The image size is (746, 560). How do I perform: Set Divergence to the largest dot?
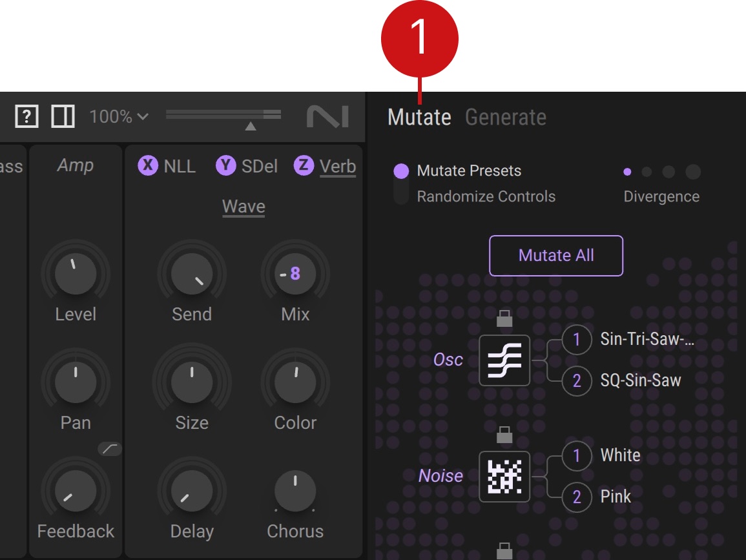point(693,172)
